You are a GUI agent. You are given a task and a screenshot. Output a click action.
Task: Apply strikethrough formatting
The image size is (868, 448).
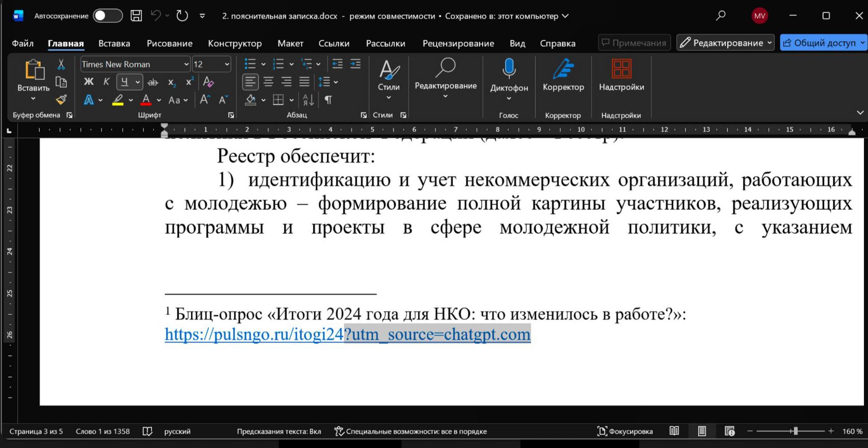[x=153, y=82]
